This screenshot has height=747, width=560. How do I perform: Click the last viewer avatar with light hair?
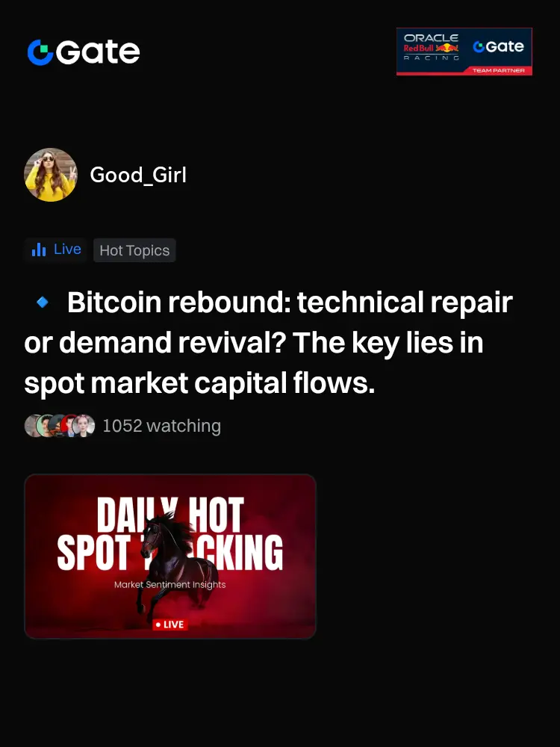click(x=84, y=426)
